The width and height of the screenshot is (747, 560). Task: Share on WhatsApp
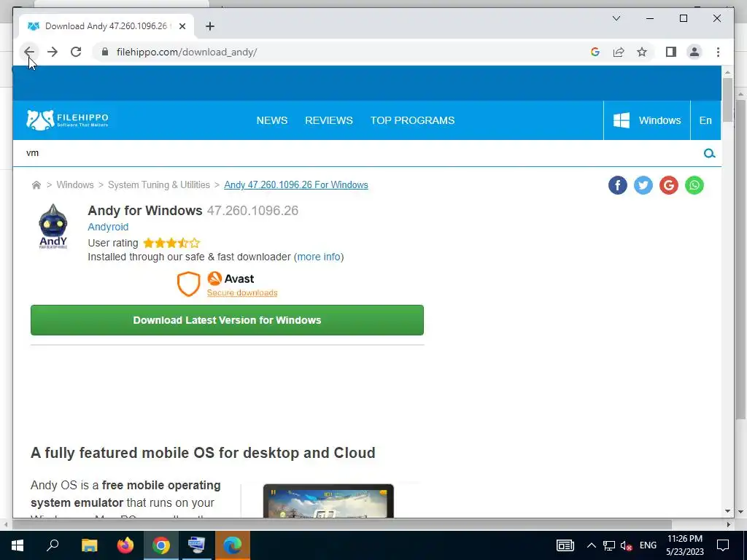pos(694,185)
